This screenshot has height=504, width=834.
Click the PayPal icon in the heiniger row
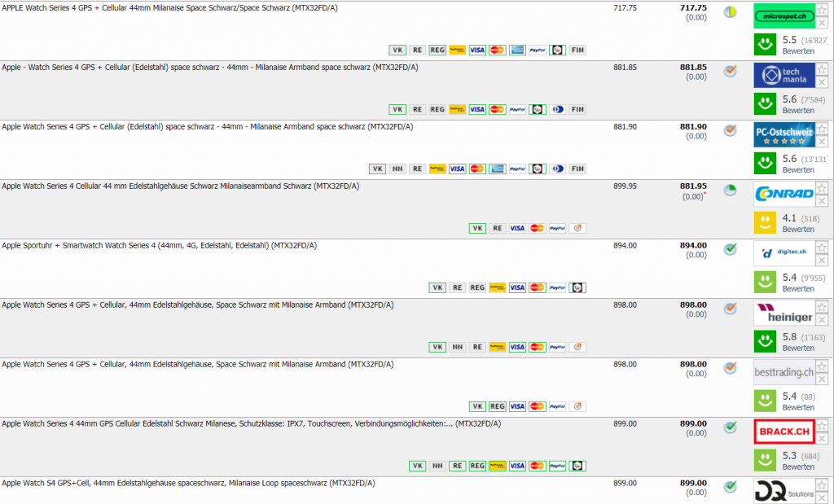(557, 347)
